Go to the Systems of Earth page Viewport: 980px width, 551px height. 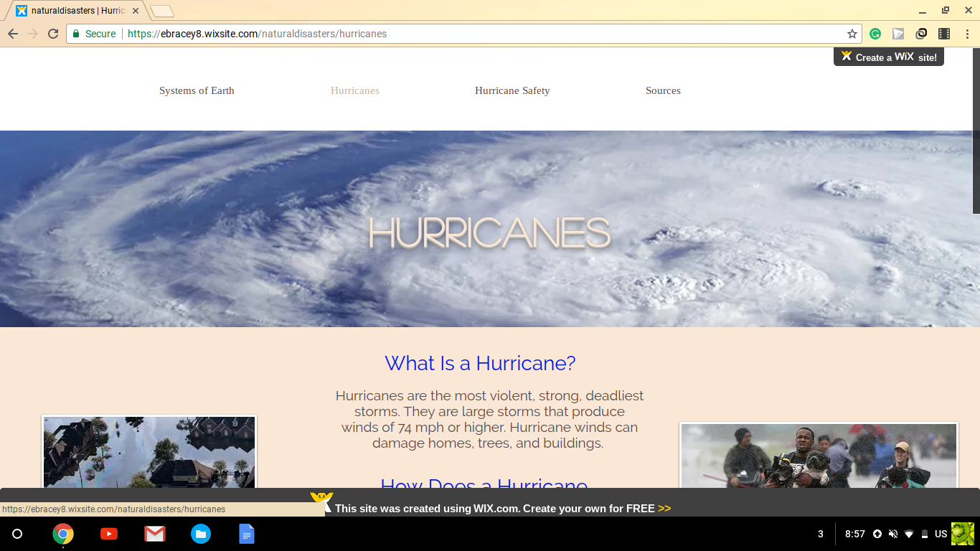(197, 90)
